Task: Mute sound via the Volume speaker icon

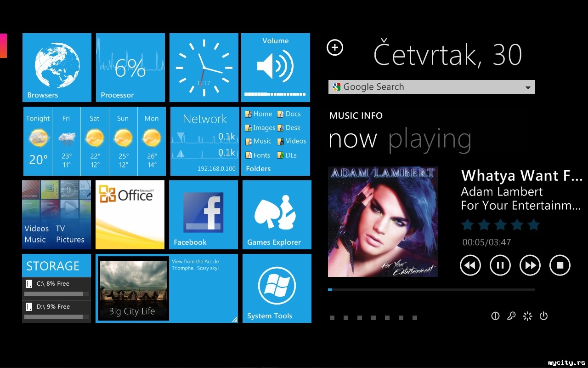Action: 275,67
